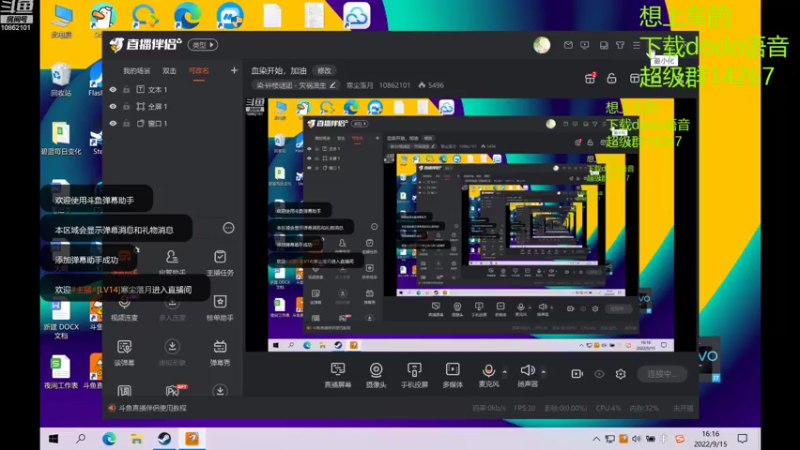The height and width of the screenshot is (450, 800).
Task: Open the hamburger main menu
Action: pos(636,45)
